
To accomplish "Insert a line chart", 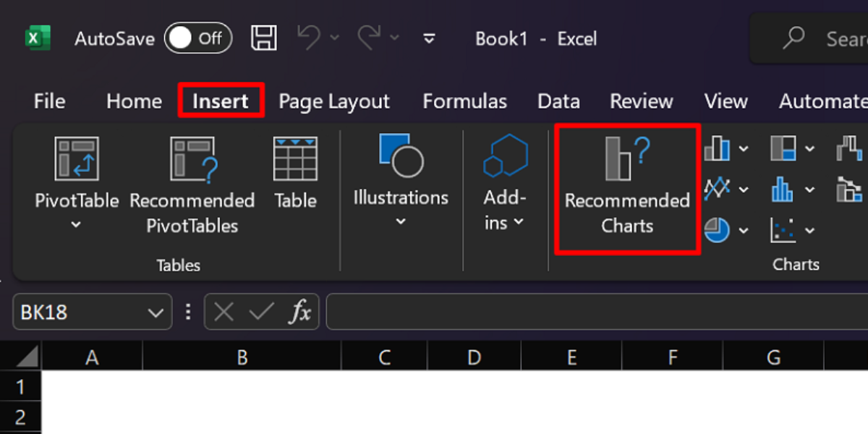I will pyautogui.click(x=718, y=190).
